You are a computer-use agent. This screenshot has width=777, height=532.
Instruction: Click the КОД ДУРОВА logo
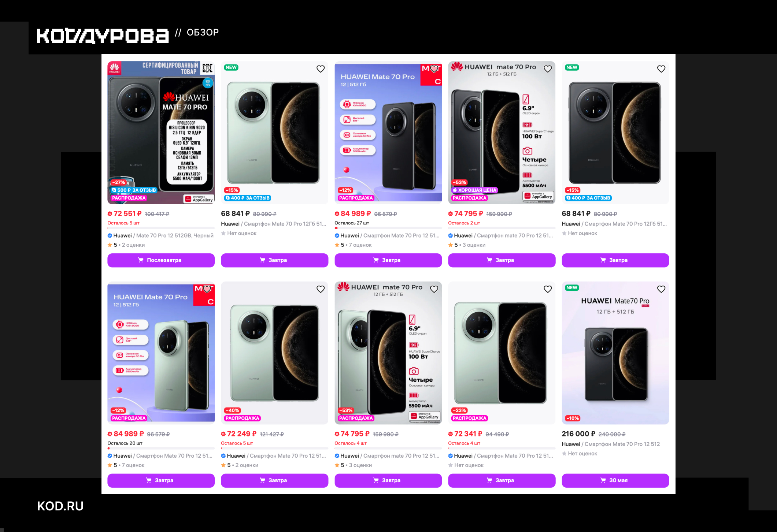103,36
